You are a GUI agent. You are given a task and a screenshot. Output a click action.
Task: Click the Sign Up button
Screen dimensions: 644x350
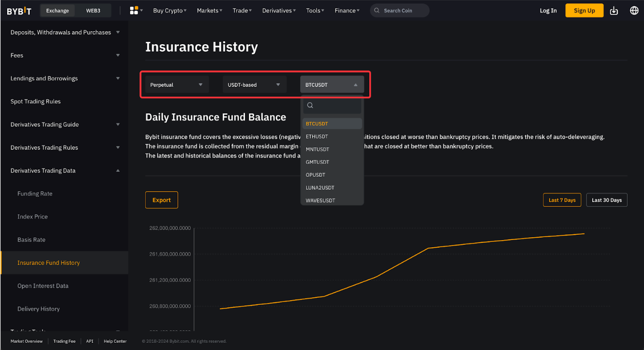pos(584,10)
